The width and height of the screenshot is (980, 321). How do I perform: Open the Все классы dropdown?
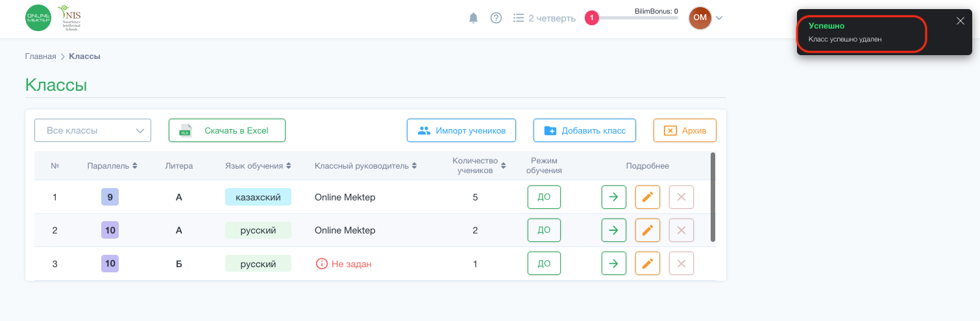(x=93, y=130)
